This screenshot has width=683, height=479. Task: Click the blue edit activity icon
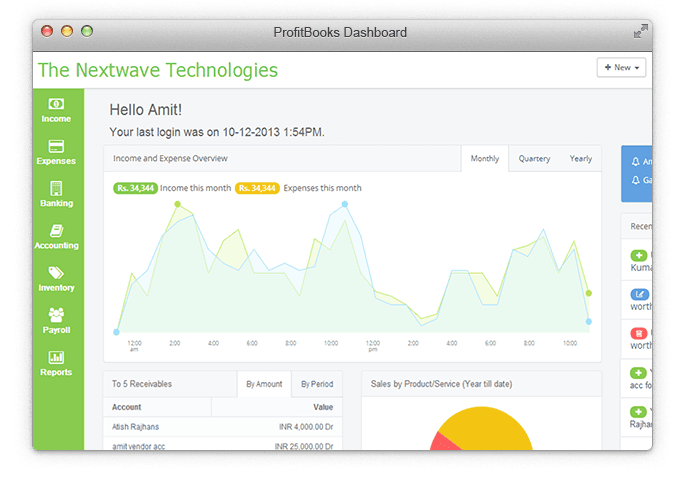tap(639, 294)
